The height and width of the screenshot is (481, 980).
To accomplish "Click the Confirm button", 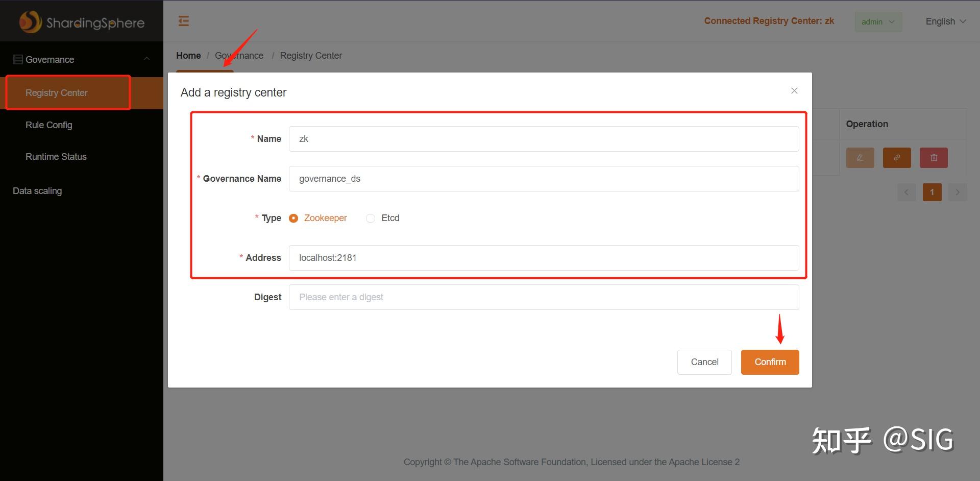I will coord(770,362).
